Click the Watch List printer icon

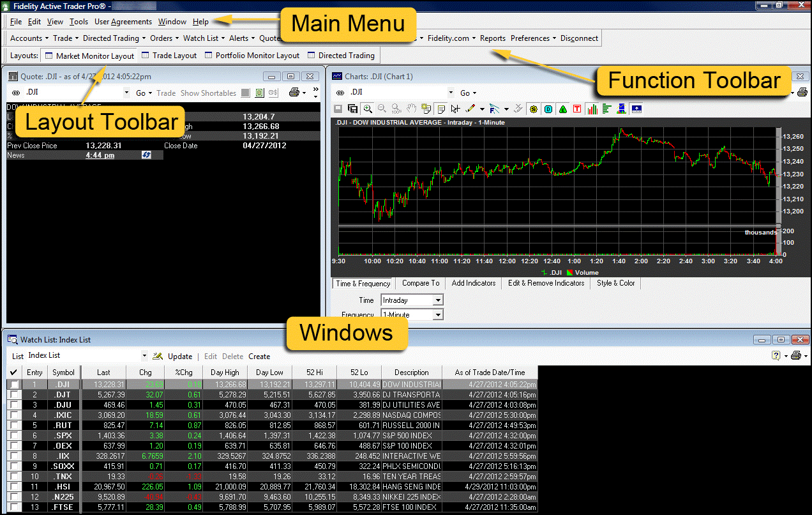click(x=795, y=356)
